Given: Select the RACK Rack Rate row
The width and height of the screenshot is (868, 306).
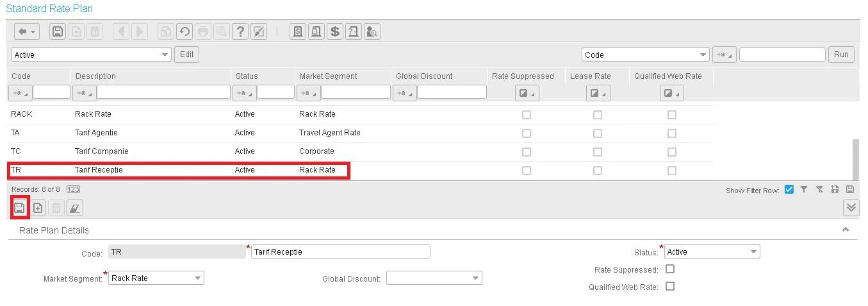Looking at the screenshot, I should 361,115.
